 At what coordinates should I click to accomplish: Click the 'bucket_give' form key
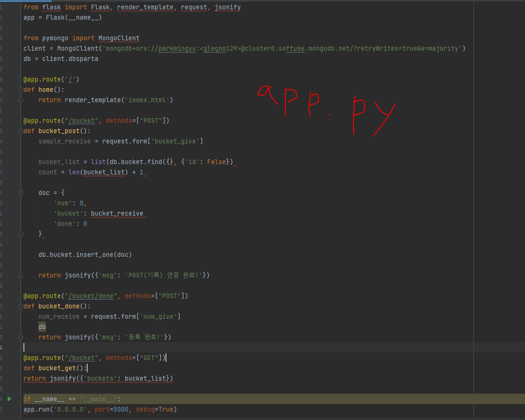[175, 142]
